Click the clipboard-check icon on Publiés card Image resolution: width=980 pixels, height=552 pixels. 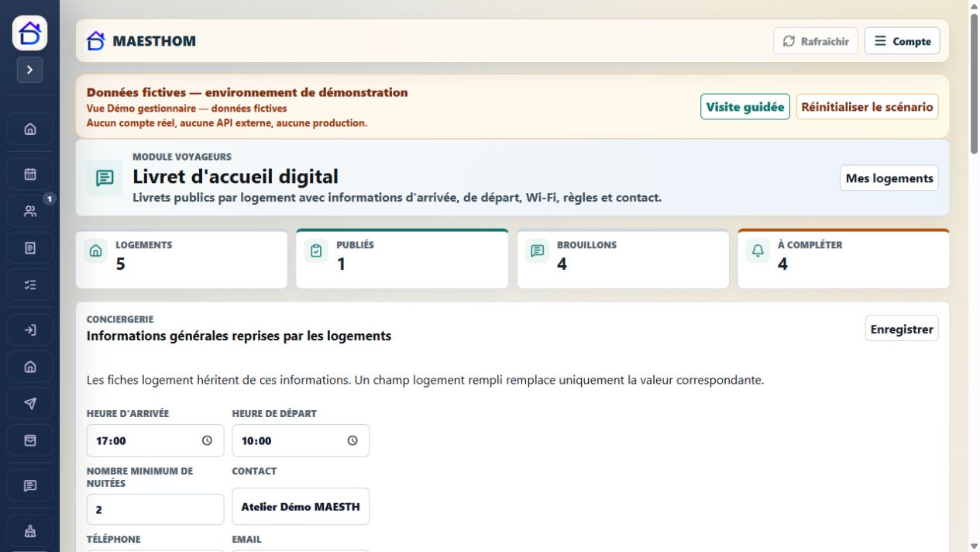coord(316,251)
